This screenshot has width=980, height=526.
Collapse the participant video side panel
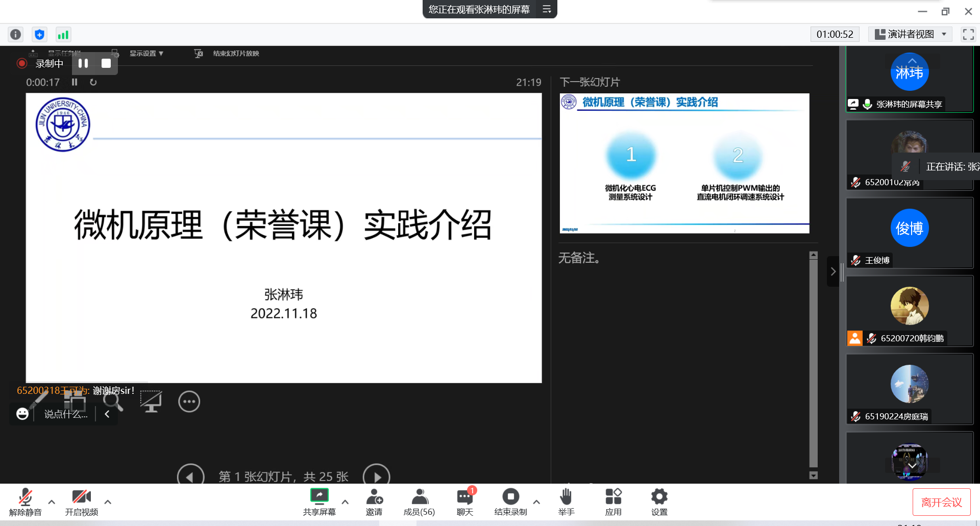[833, 271]
